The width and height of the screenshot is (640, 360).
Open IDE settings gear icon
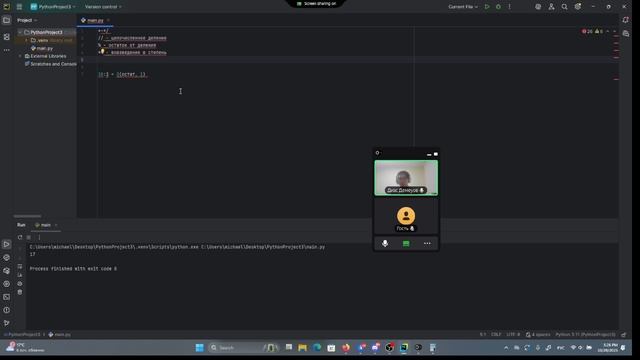[578, 7]
